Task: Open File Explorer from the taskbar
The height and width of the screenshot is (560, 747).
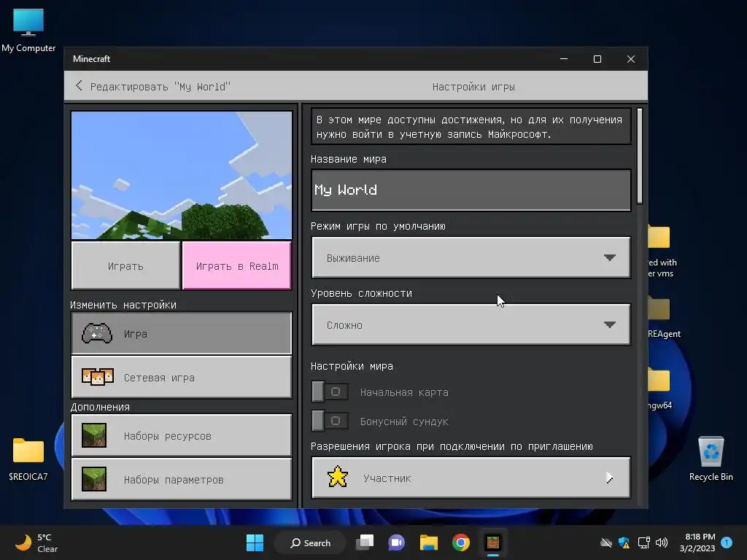Action: pyautogui.click(x=429, y=542)
